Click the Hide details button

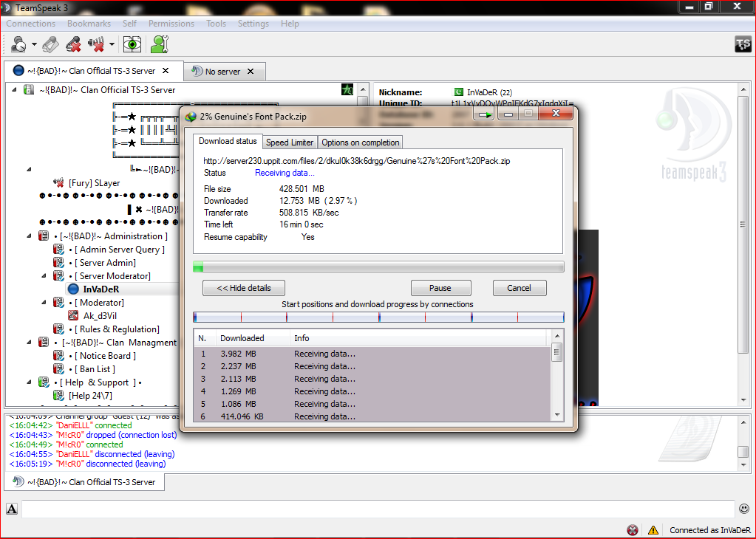click(x=244, y=288)
